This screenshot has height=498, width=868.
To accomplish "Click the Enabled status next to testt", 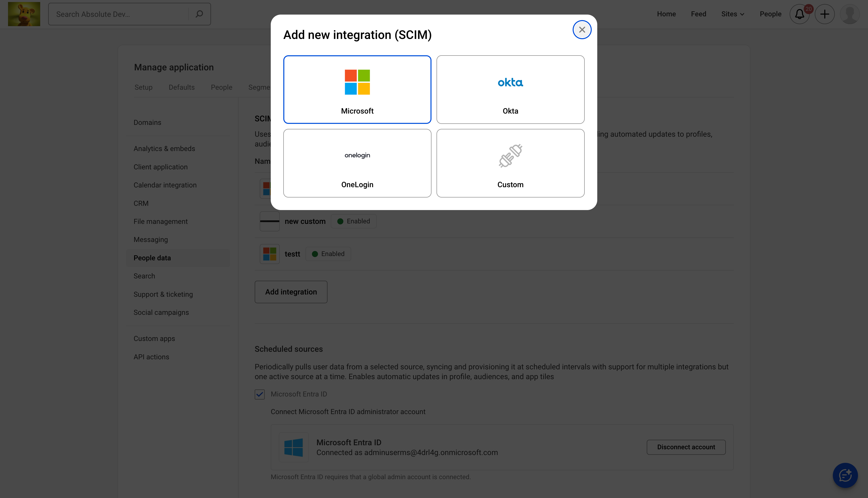I will pyautogui.click(x=328, y=254).
